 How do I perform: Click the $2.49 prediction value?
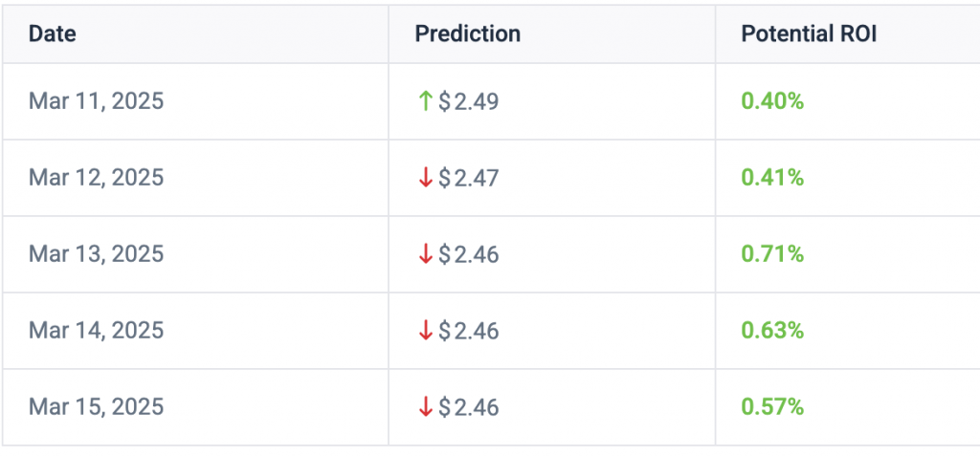pos(469,101)
